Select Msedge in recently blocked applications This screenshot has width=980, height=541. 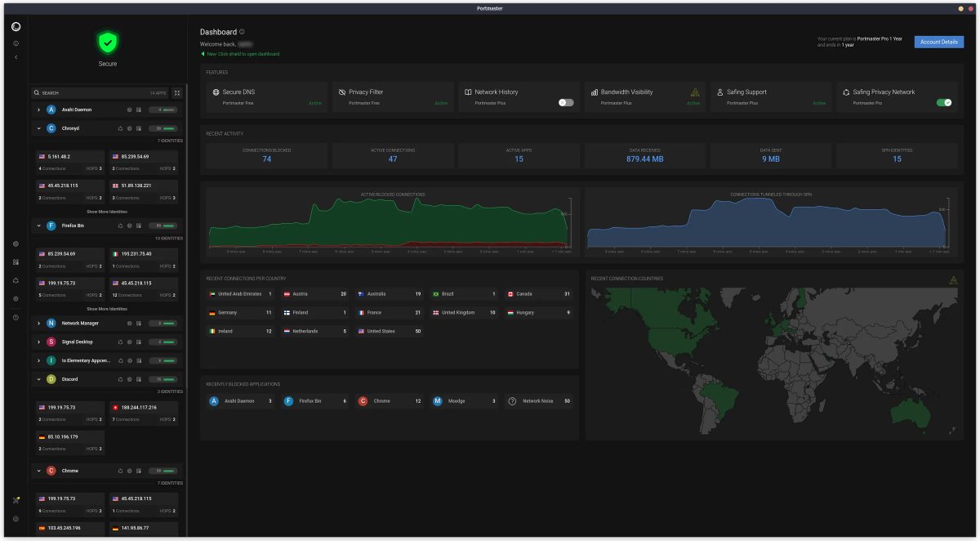(465, 401)
